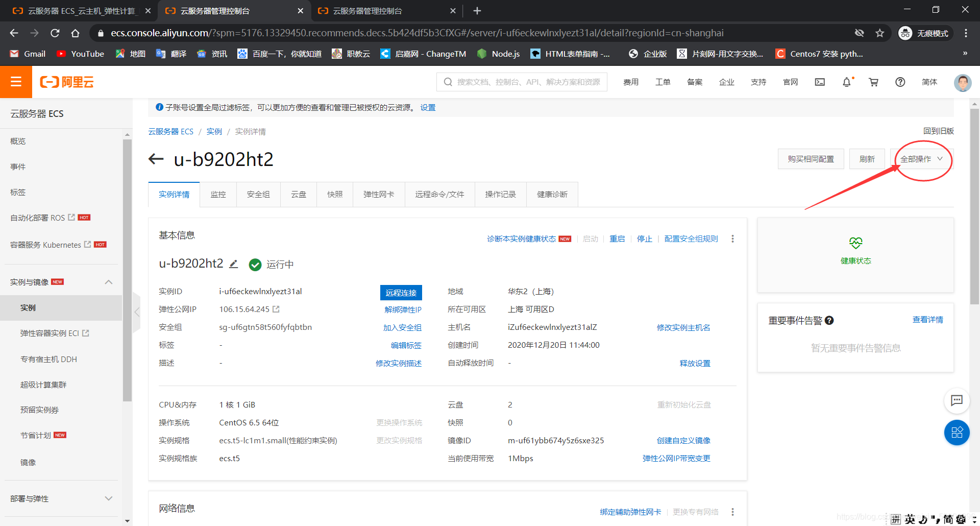The width and height of the screenshot is (980, 526).
Task: Switch to the 快照 tab
Action: [334, 194]
